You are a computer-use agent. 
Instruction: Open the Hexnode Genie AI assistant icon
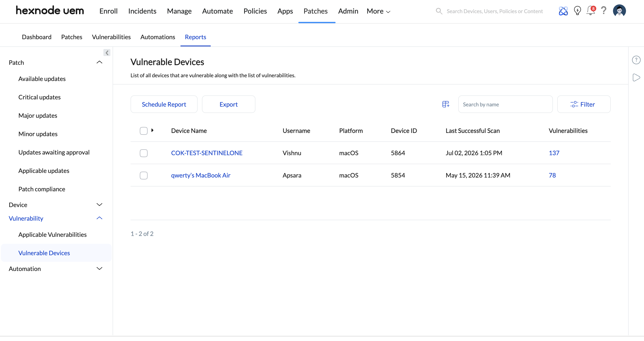(x=563, y=11)
